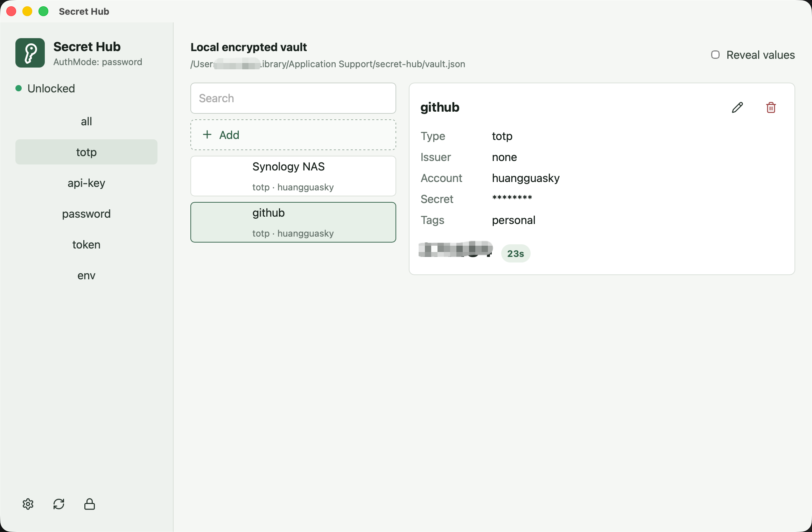Switch to the password category
The height and width of the screenshot is (532, 812).
86,213
